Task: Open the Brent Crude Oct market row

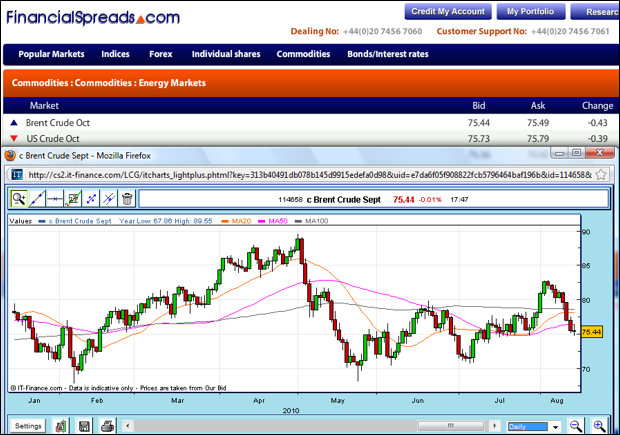Action: point(310,123)
